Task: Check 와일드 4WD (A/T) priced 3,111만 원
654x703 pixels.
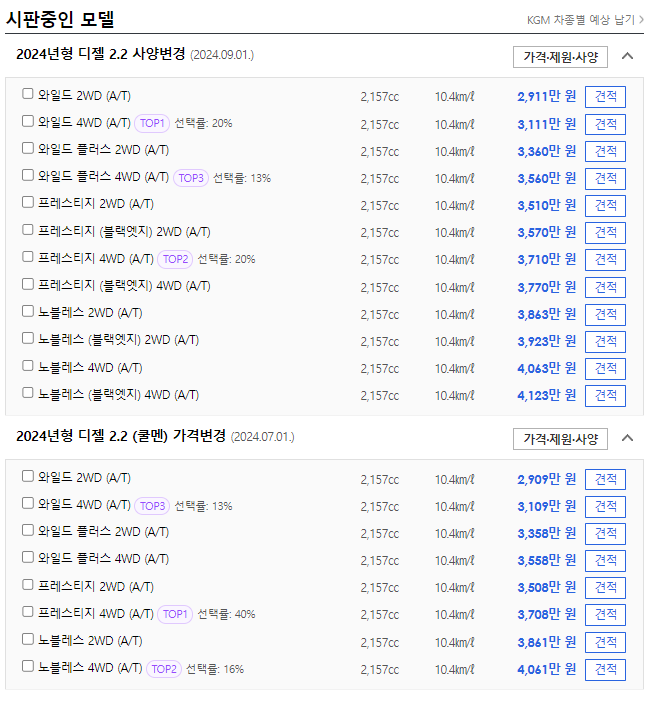Action: tap(28, 121)
